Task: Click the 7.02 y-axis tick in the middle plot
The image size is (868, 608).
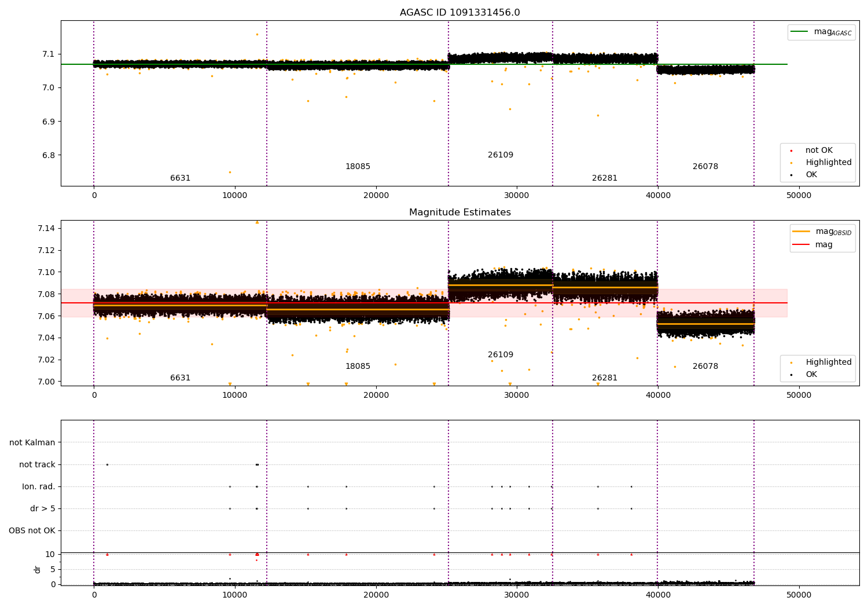Action: pos(46,360)
